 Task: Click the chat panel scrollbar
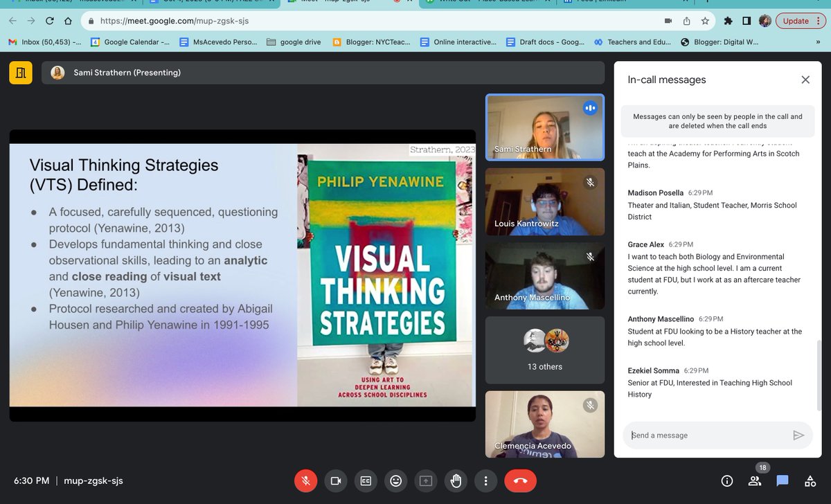tap(819, 376)
